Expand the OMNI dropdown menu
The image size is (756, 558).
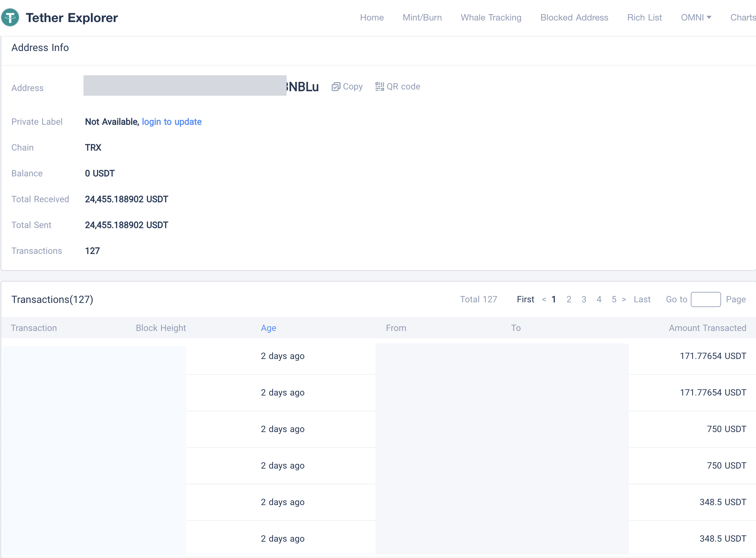696,18
